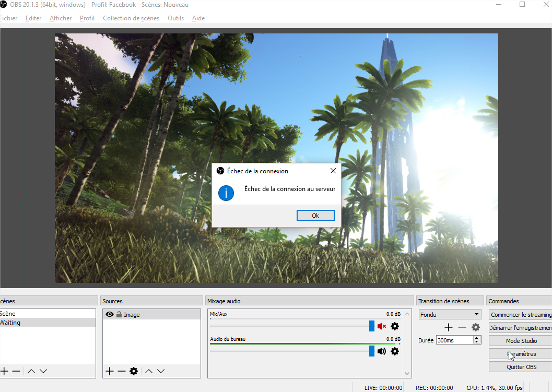
Task: Open the Editer menu
Action: (33, 18)
